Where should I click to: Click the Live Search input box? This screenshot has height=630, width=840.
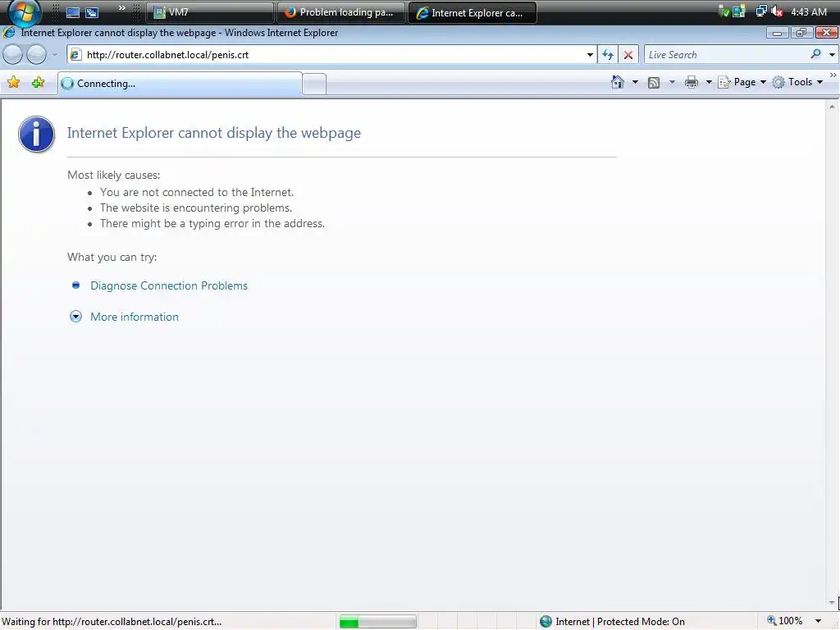[726, 55]
